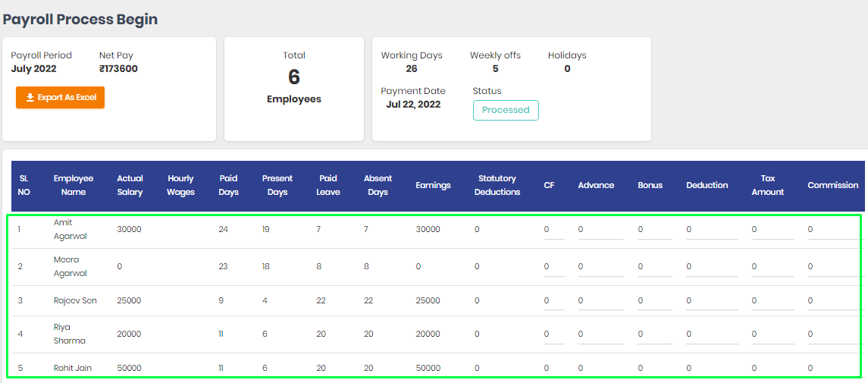The width and height of the screenshot is (868, 383).
Task: Click the SL NO column header
Action: (24, 185)
